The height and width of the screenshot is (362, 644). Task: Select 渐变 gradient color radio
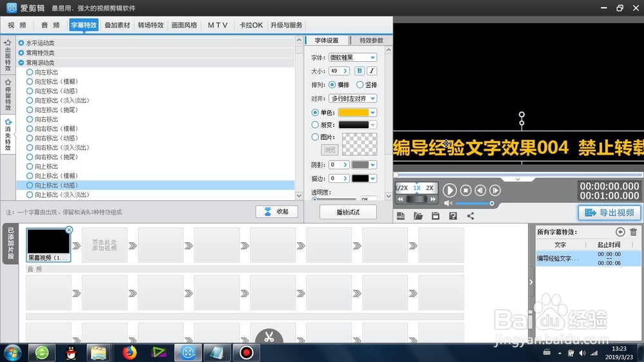click(x=315, y=124)
